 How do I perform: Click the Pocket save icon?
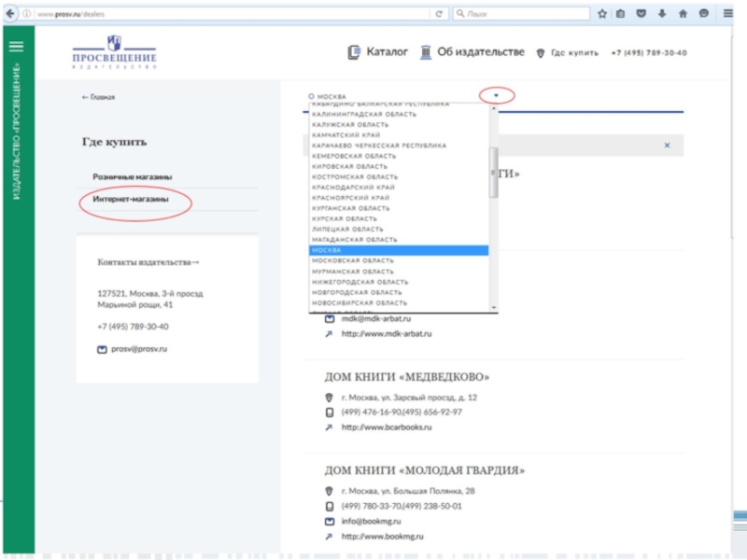click(641, 13)
